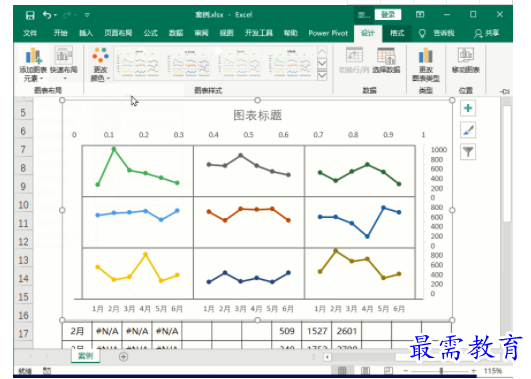
Task: Click the Page Break Preview icon
Action: click(388, 371)
